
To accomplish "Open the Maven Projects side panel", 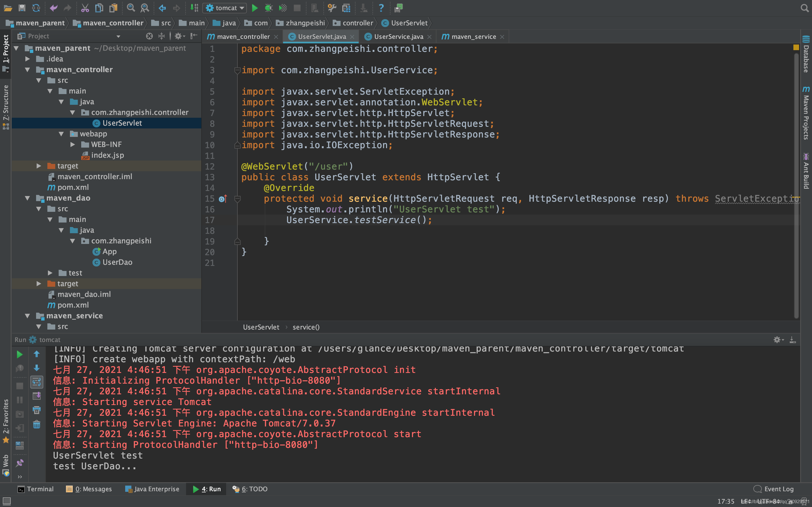I will pos(806,114).
